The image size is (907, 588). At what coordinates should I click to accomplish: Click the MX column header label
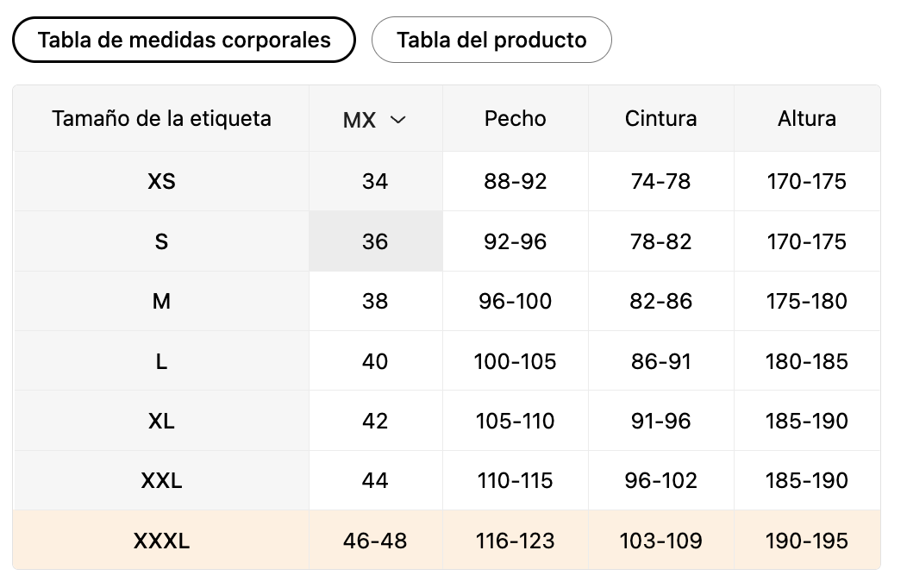(360, 120)
